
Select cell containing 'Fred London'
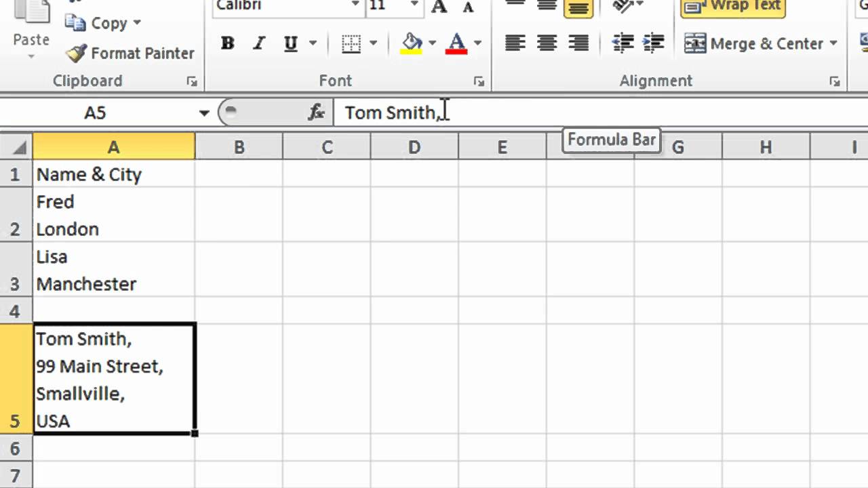[114, 215]
